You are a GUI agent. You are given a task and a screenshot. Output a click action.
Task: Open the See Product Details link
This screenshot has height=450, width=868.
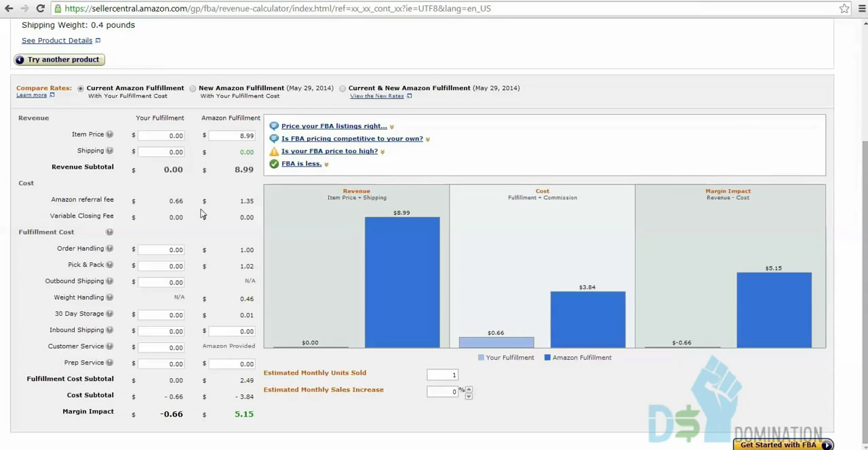point(57,41)
